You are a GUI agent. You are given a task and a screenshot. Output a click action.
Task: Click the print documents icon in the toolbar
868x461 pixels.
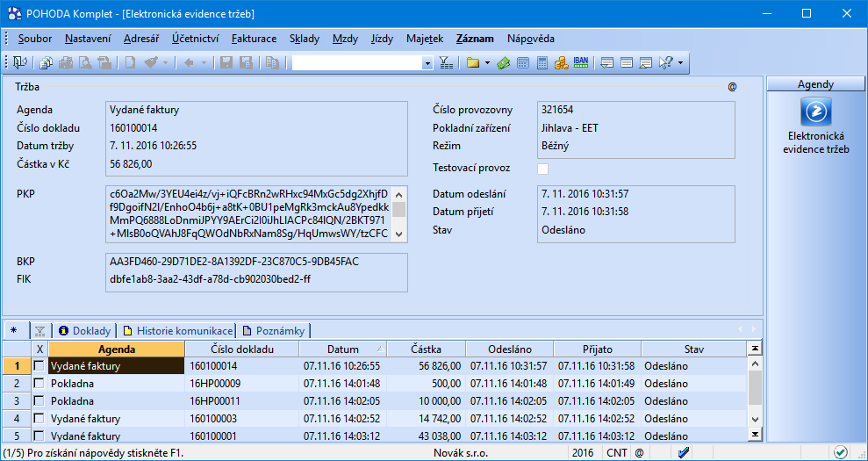tap(47, 63)
